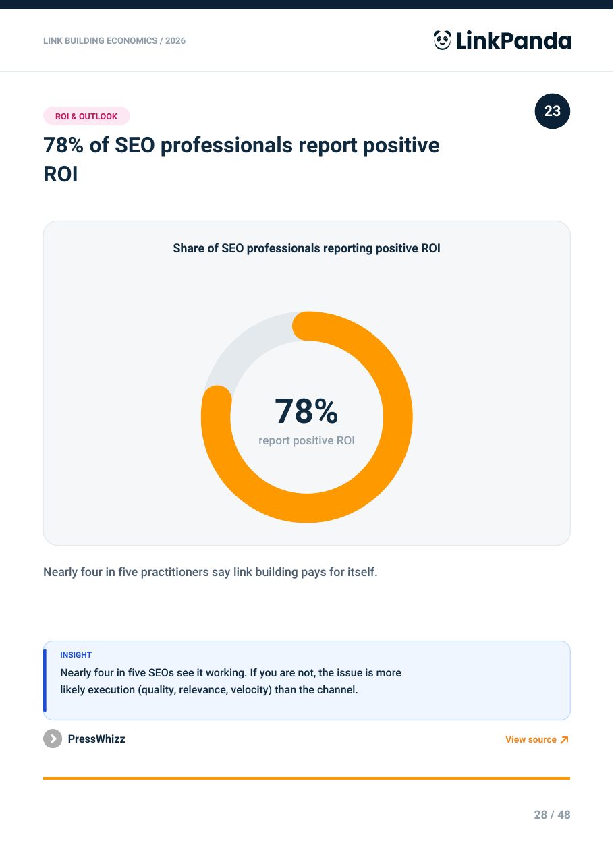
Task: Click the arrow icon beside View source
Action: coord(565,740)
